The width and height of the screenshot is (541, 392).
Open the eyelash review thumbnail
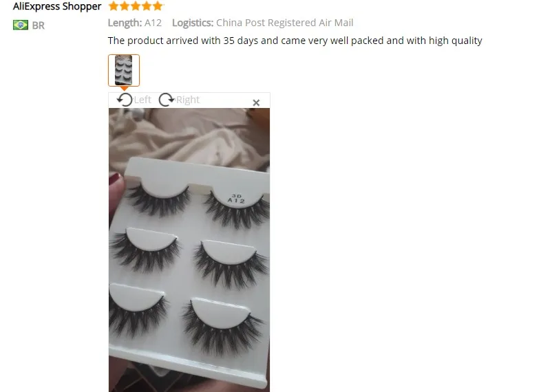tap(124, 70)
